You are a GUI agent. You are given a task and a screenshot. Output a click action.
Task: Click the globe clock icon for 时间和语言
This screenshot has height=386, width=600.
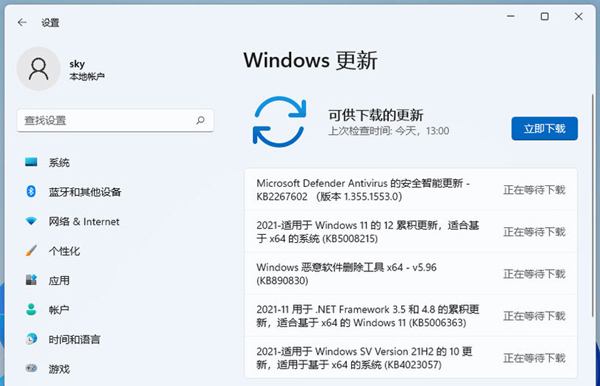31,339
